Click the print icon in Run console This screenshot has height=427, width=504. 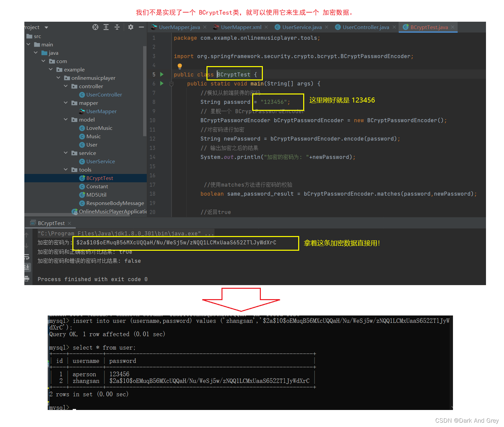point(27,278)
